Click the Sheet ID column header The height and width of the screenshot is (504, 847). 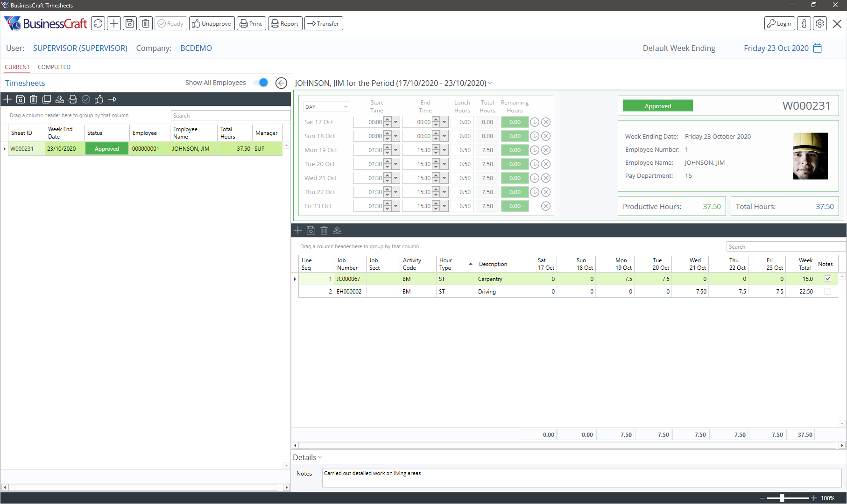(27, 133)
